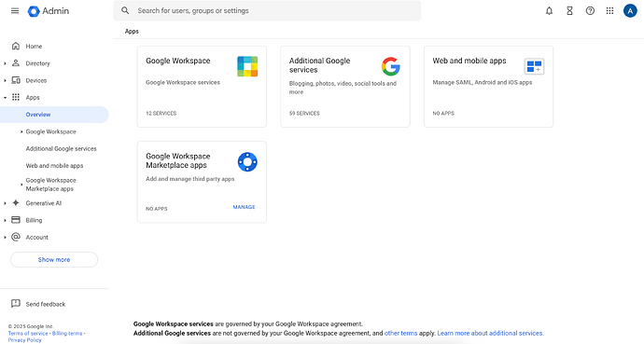Click the Show more button

(x=54, y=259)
